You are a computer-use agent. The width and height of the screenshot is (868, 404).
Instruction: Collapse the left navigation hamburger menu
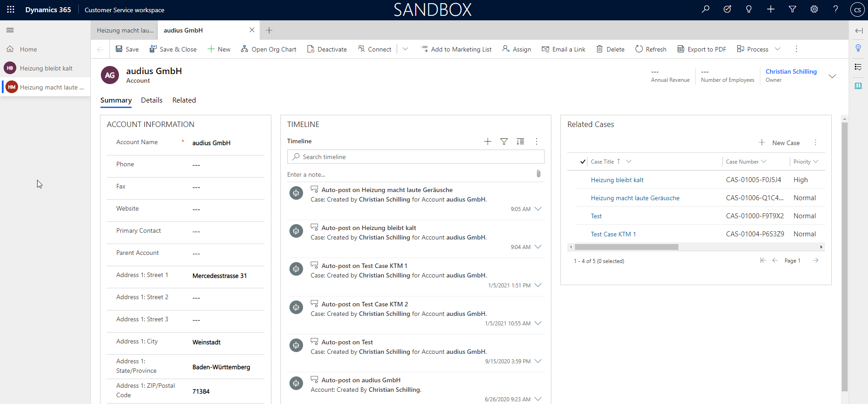(10, 30)
